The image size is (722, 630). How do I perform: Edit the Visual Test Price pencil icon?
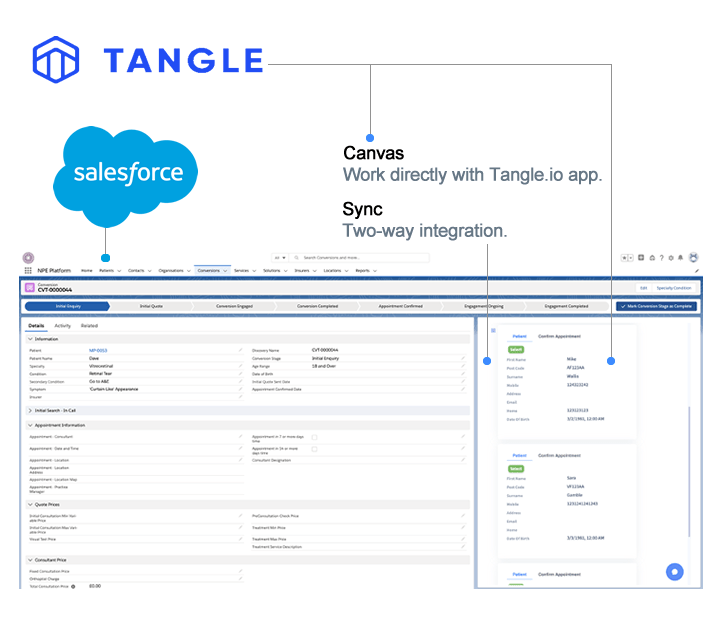(240, 538)
